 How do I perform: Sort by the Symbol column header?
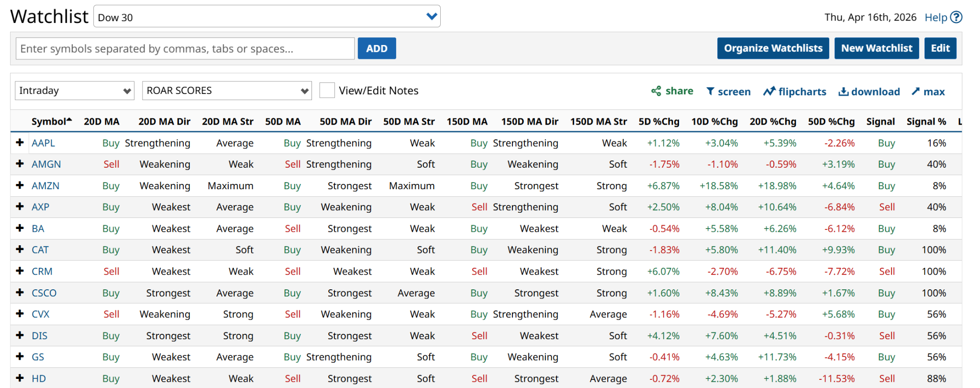click(x=49, y=122)
